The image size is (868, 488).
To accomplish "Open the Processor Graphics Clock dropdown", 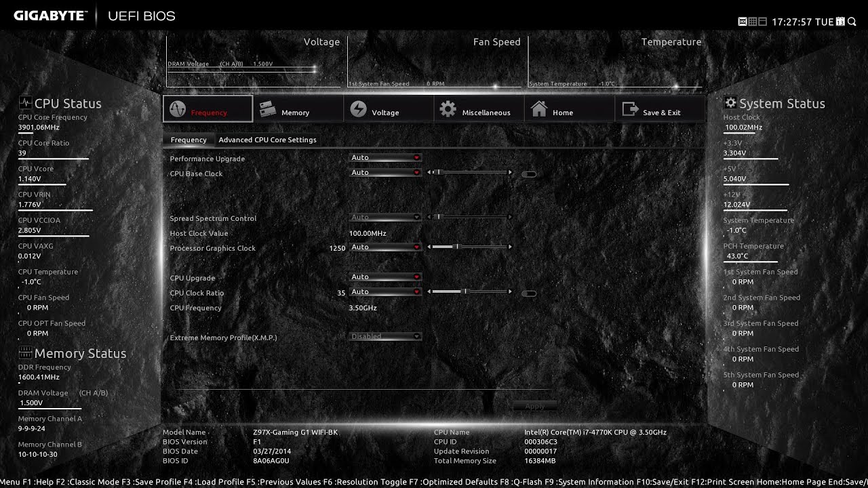I will (x=385, y=247).
